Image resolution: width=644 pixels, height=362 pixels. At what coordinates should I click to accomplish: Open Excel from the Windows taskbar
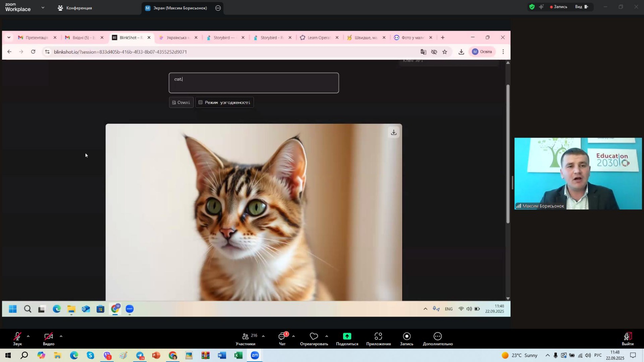[x=238, y=356]
